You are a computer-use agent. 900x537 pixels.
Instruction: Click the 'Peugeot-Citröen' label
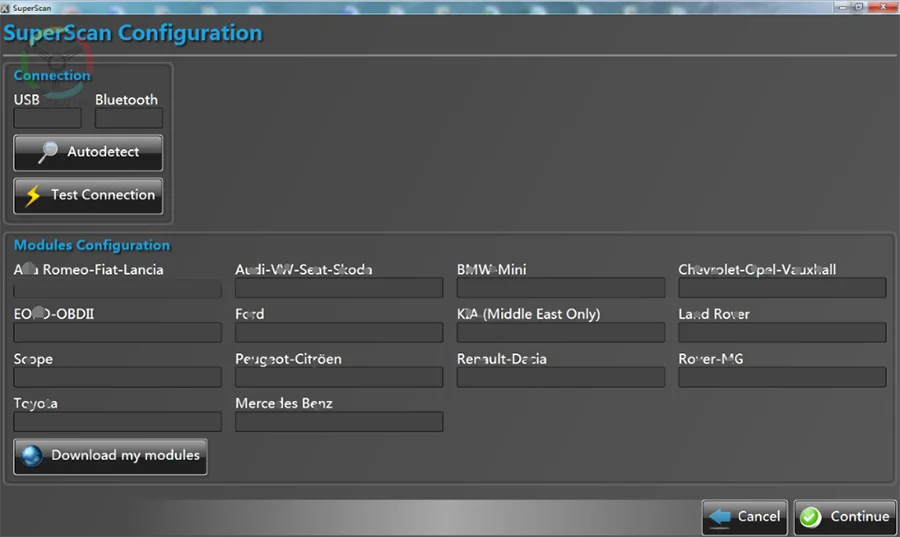[288, 359]
